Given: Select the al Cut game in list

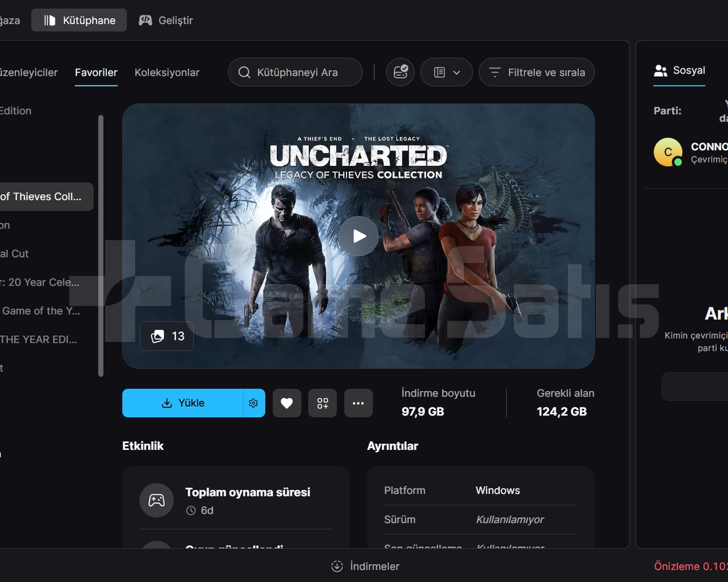Looking at the screenshot, I should [15, 253].
